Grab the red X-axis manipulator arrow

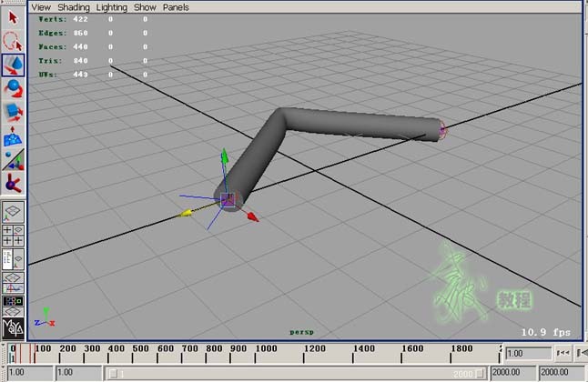click(252, 216)
